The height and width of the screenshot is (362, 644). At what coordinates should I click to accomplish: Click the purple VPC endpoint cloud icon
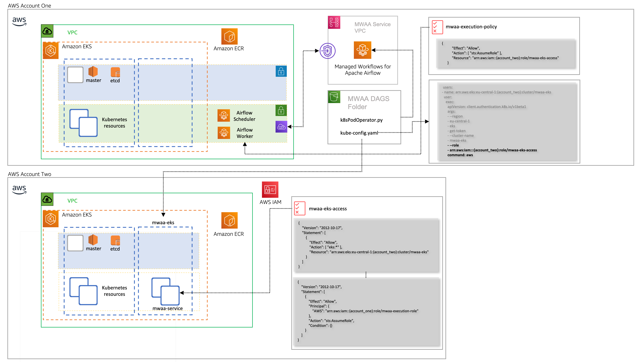pos(281,127)
